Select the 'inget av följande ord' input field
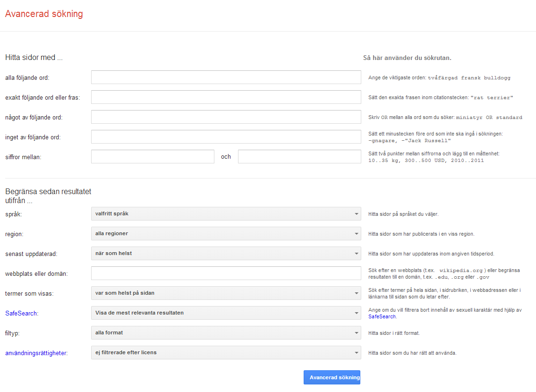Screen dimensions: 536x392 coord(226,136)
